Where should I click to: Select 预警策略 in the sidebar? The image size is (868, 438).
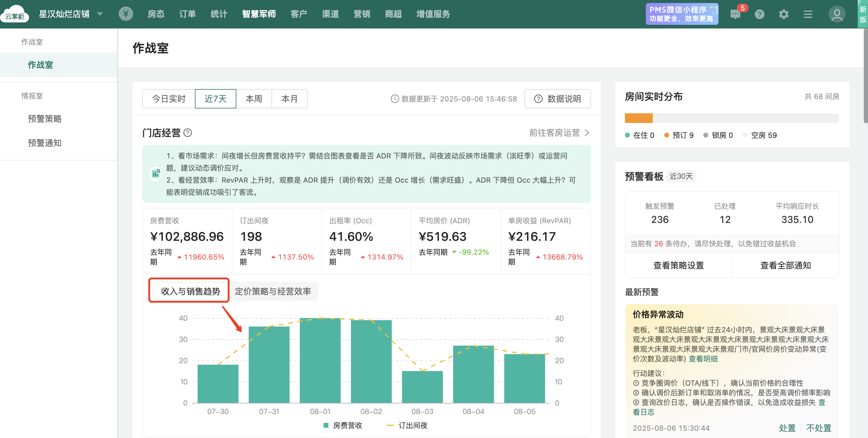point(45,119)
